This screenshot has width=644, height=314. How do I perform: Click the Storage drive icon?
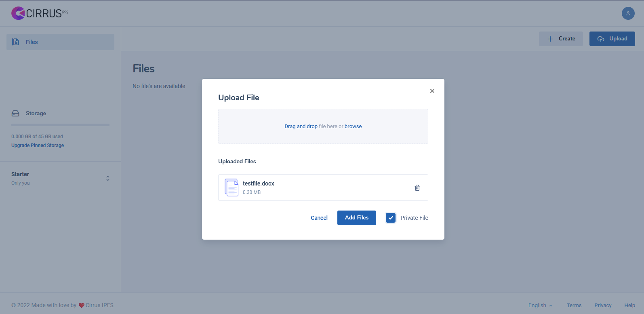pyautogui.click(x=15, y=114)
